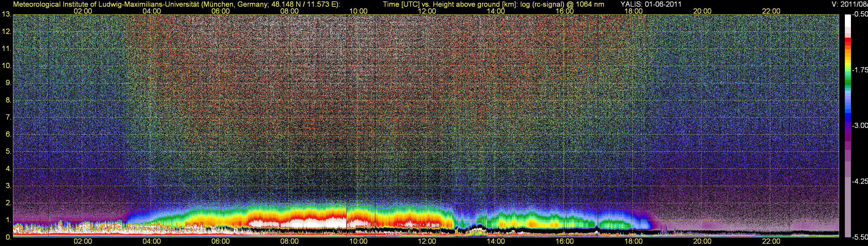
Task: Click the 8 km height axis label
Action: click(x=8, y=100)
